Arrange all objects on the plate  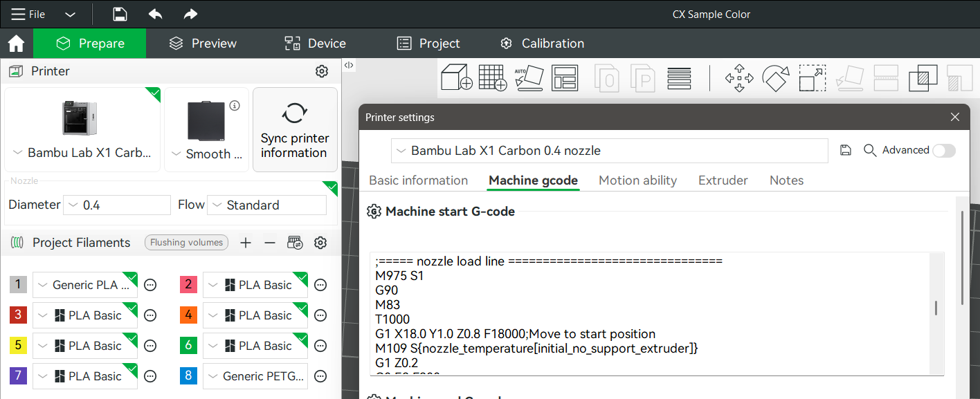tap(565, 77)
